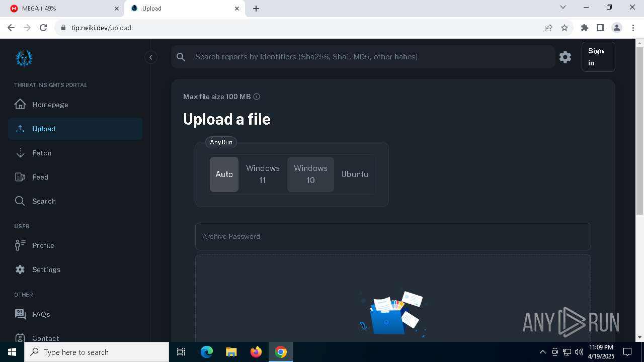Open the volume control in tray
The height and width of the screenshot is (362, 644).
tap(579, 352)
